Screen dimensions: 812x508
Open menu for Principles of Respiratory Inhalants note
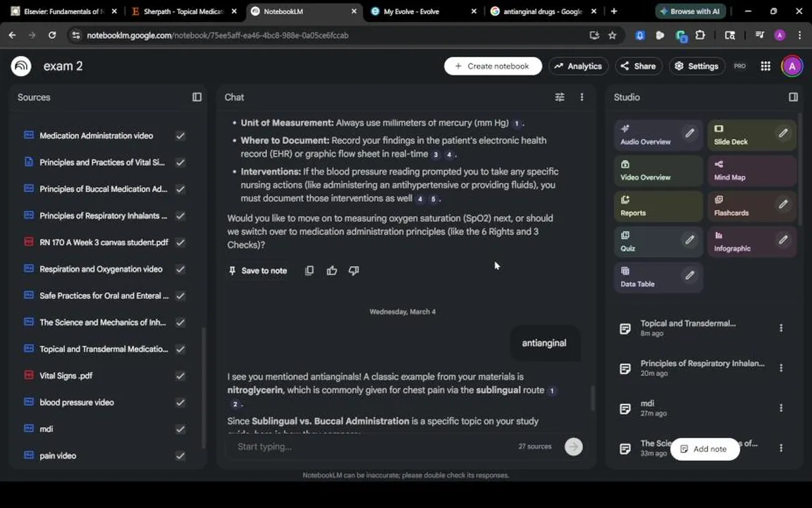tap(781, 368)
